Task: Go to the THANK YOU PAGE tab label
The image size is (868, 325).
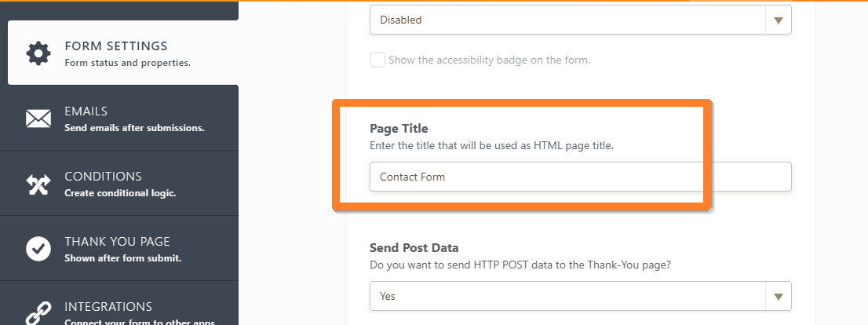Action: [x=117, y=242]
